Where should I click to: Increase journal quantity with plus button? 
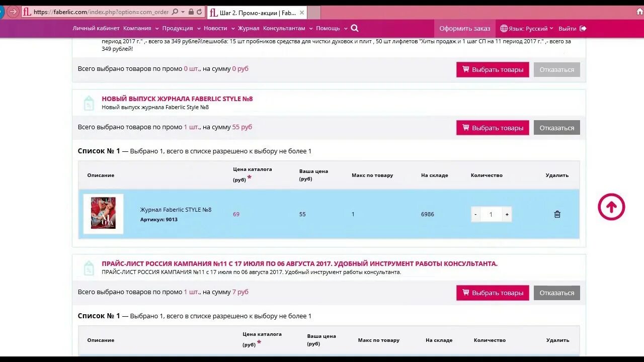[507, 214]
